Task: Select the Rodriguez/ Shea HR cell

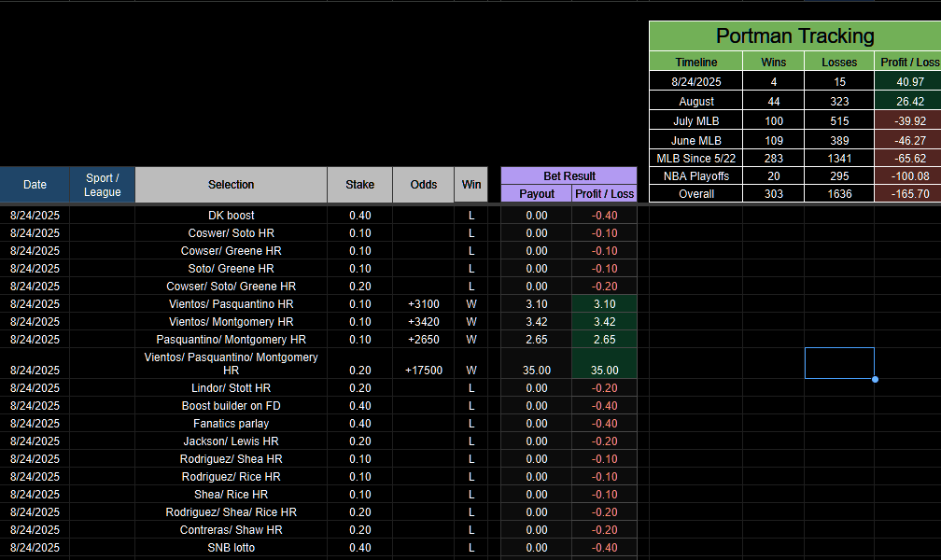Action: (232, 459)
